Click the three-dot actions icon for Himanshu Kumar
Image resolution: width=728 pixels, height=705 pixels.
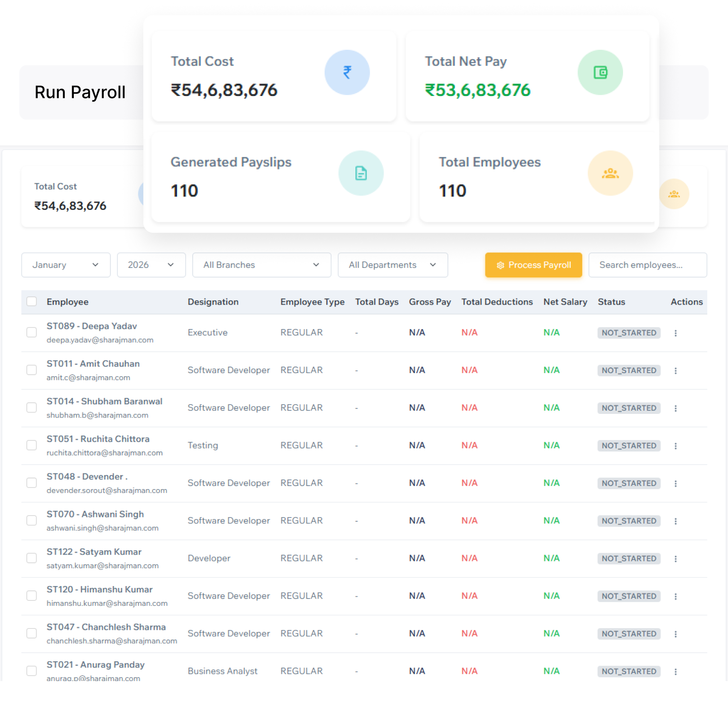point(676,596)
